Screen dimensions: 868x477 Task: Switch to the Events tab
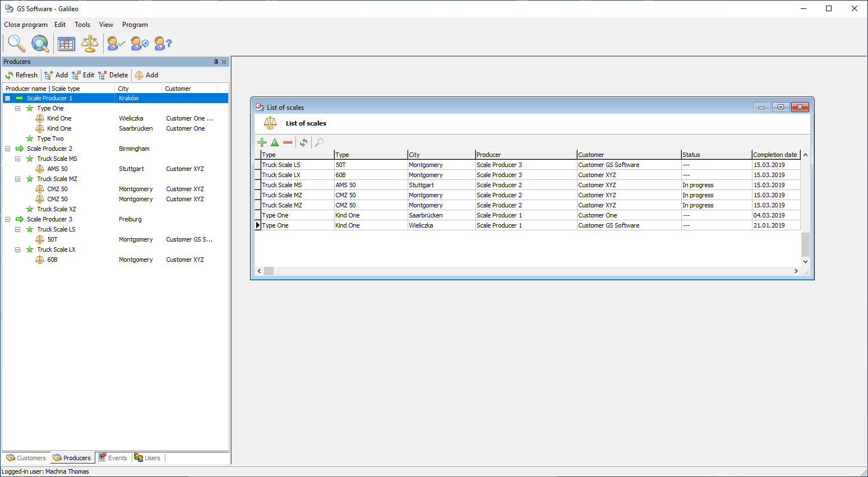[x=113, y=458]
